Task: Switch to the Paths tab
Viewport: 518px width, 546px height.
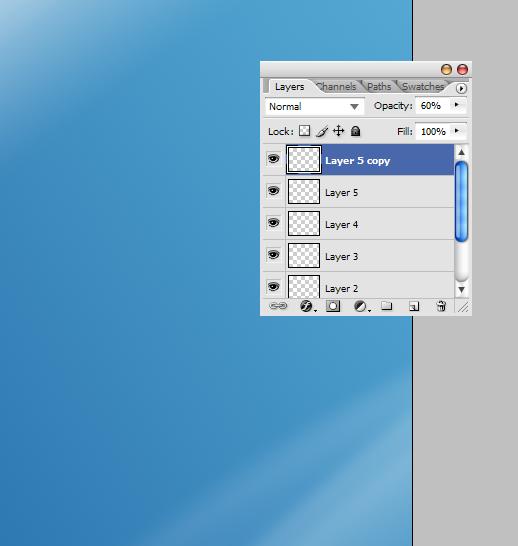Action: (379, 87)
